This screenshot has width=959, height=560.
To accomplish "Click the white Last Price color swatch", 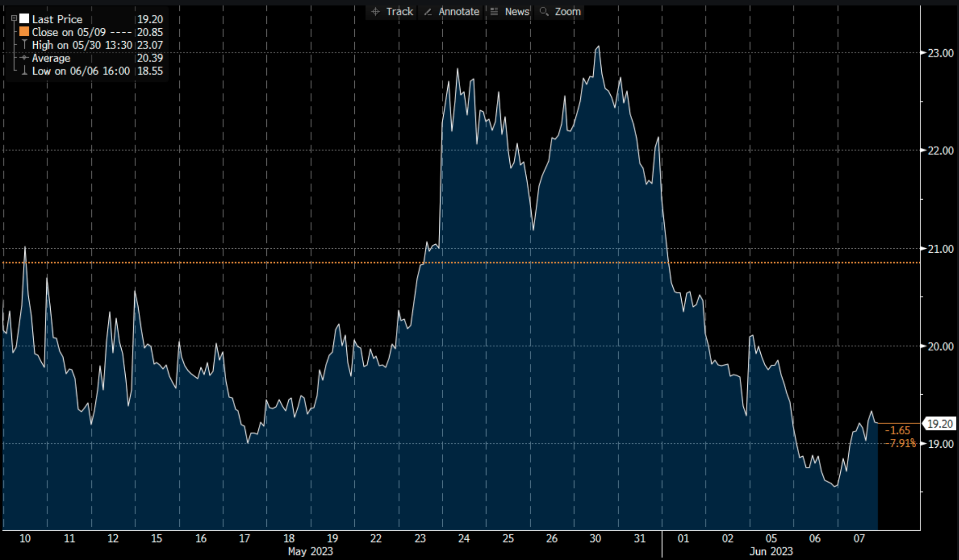I will click(24, 19).
